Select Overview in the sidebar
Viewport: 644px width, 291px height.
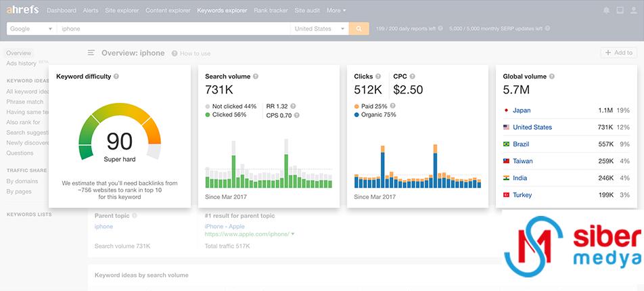pos(18,53)
